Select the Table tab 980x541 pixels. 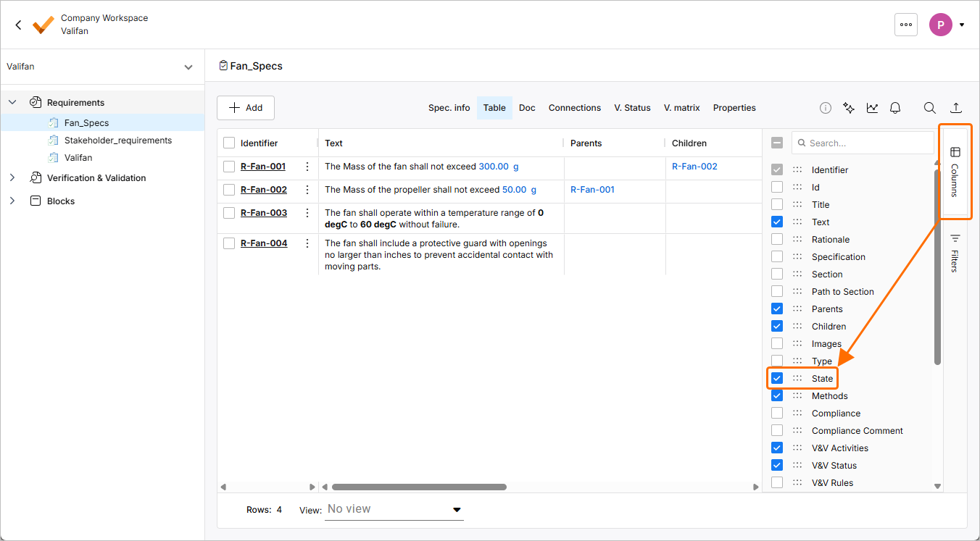point(494,108)
